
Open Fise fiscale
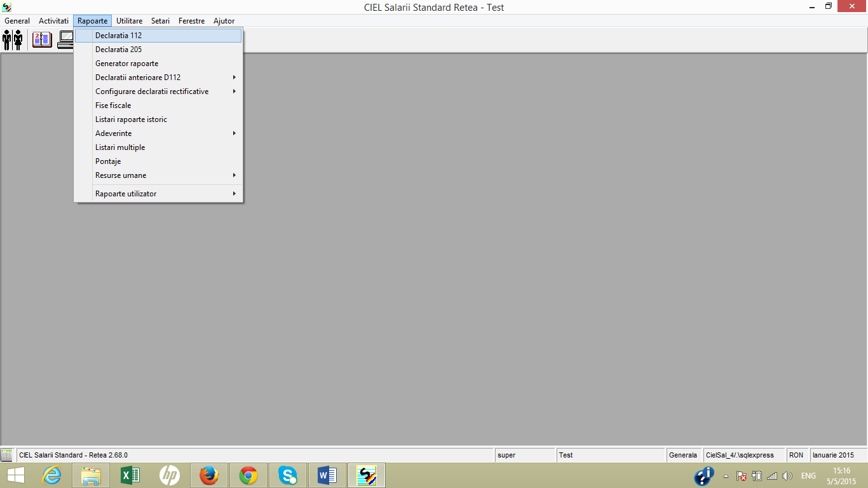pos(158,105)
